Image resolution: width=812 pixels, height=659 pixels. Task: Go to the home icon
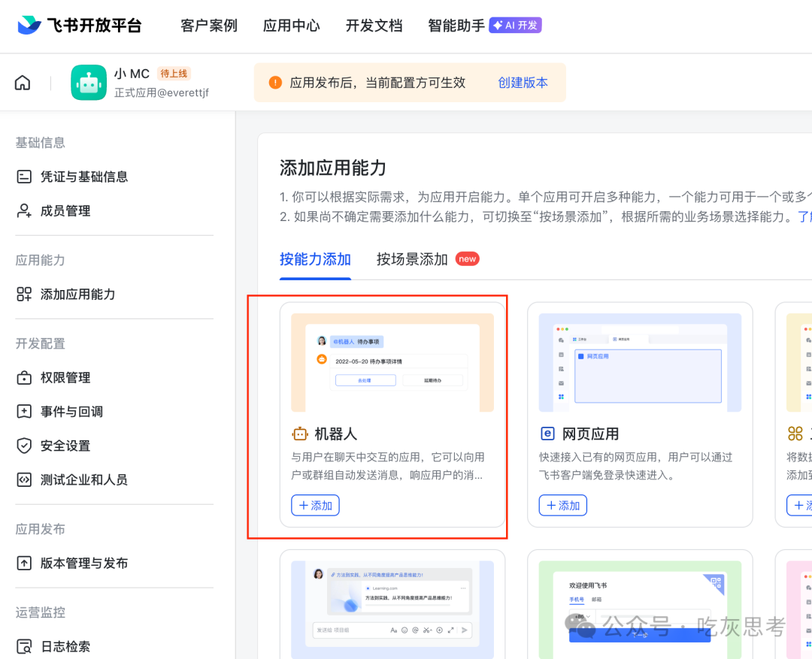pyautogui.click(x=23, y=83)
